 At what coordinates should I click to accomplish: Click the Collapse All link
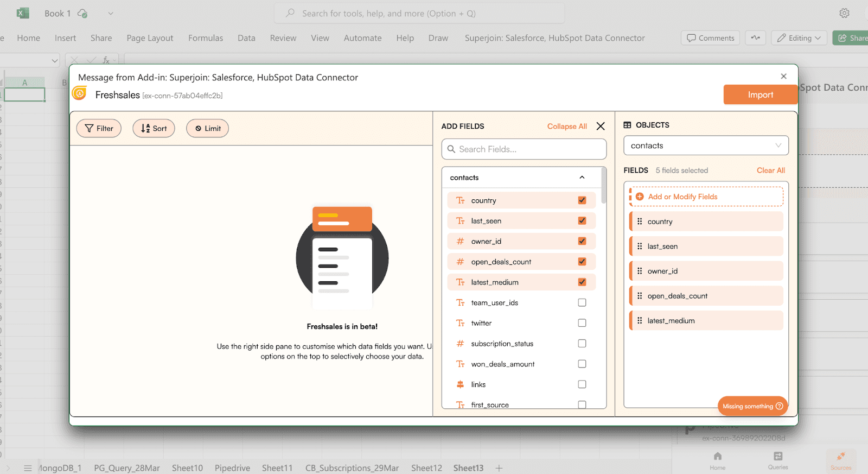coord(567,126)
